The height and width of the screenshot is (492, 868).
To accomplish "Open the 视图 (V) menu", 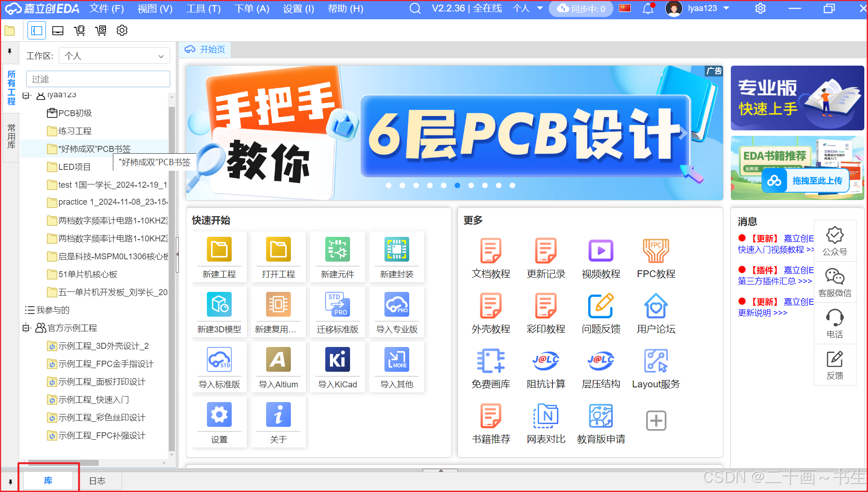I will pyautogui.click(x=155, y=9).
